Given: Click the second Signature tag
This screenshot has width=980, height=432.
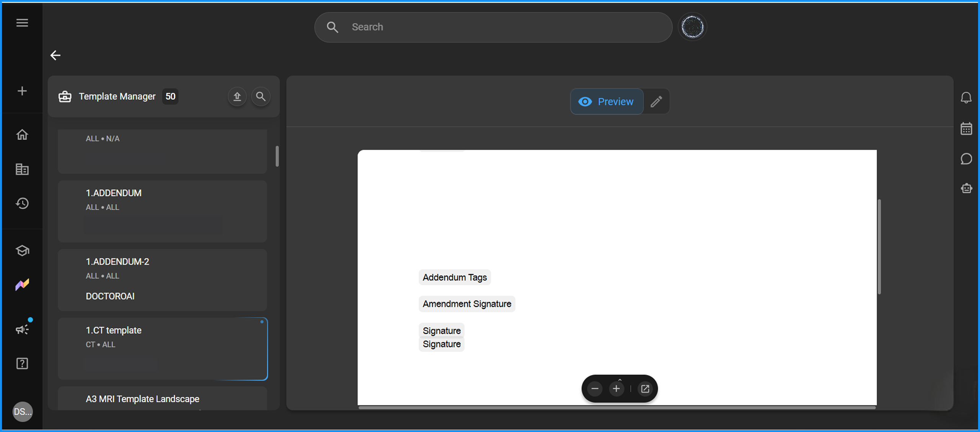Looking at the screenshot, I should [442, 344].
